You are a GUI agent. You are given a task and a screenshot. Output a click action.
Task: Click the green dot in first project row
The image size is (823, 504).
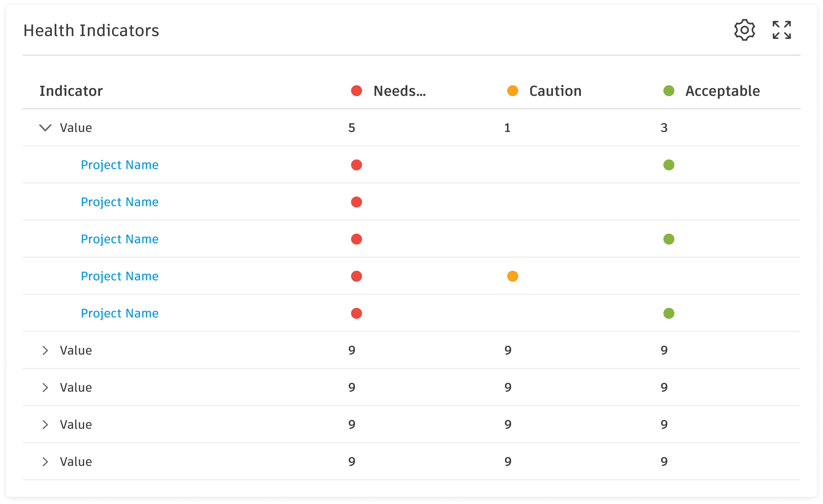[669, 165]
